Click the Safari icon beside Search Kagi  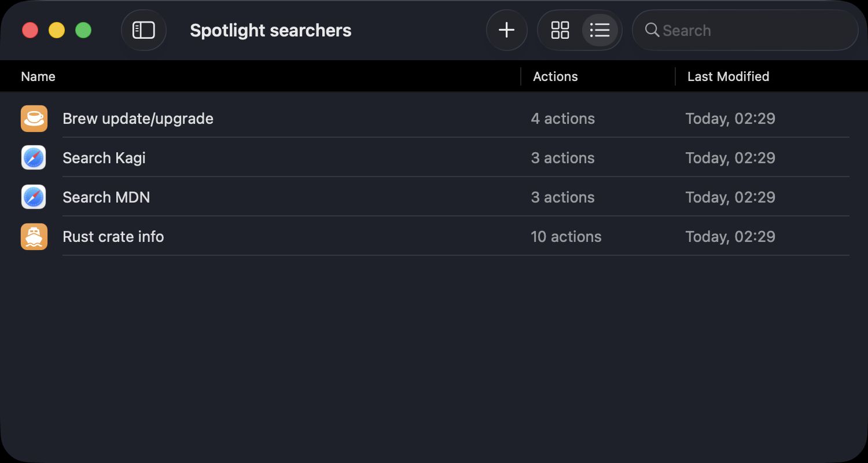tap(34, 157)
